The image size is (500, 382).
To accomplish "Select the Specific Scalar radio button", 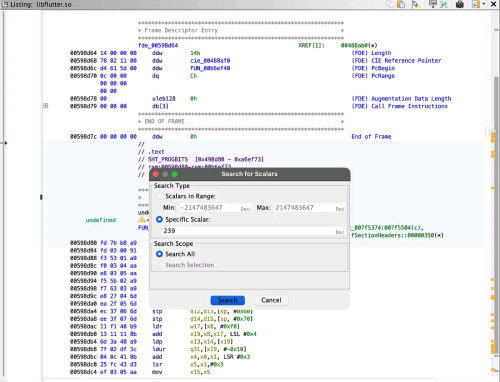I will (x=159, y=219).
